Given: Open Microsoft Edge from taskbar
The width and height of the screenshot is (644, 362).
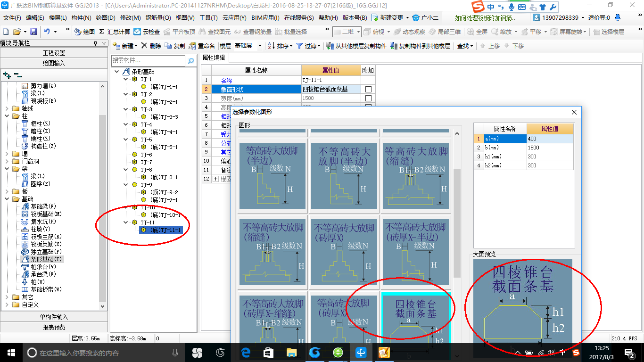Looking at the screenshot, I should (245, 352).
